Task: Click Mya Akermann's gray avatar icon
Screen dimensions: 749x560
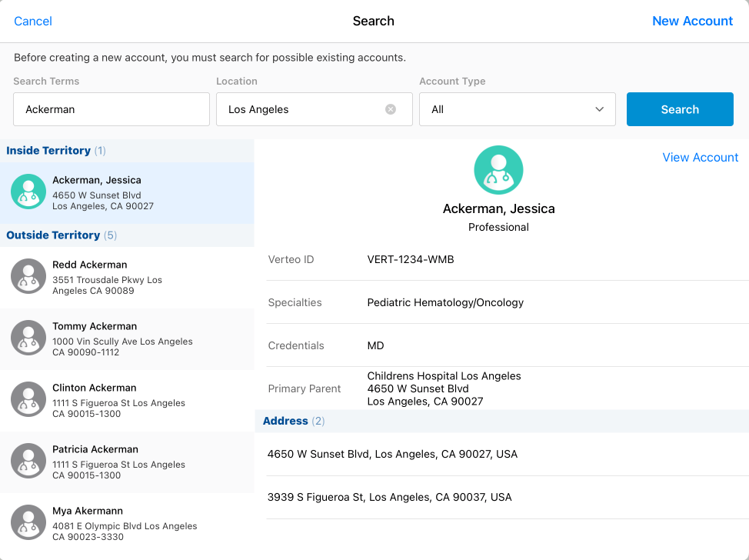Action: [28, 523]
